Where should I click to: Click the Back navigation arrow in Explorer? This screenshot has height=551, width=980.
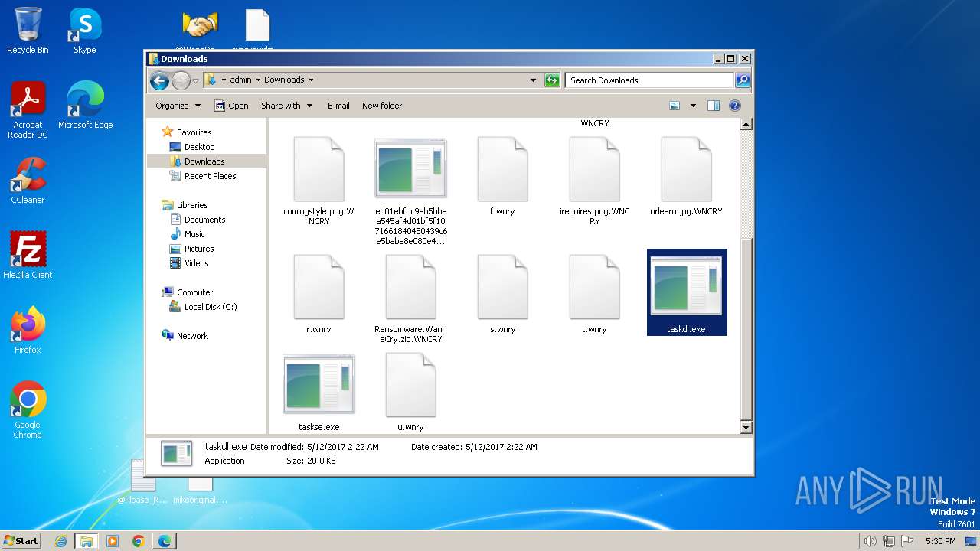(x=159, y=80)
